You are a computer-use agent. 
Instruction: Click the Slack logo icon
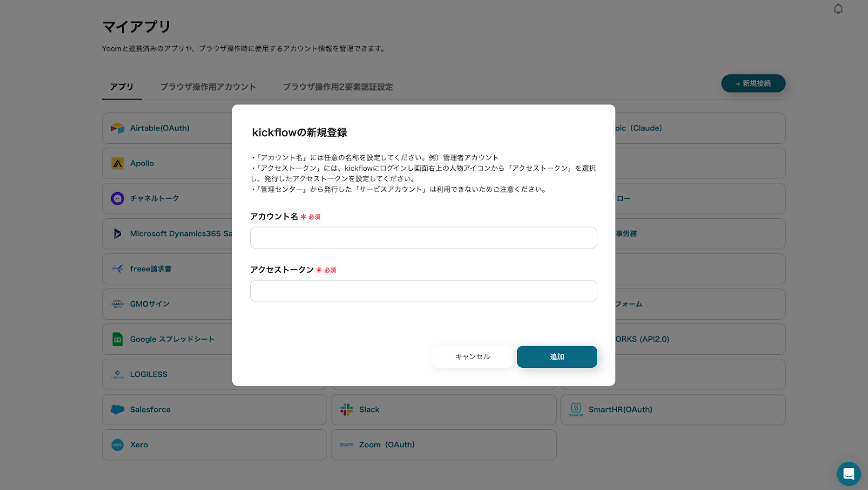pyautogui.click(x=346, y=410)
